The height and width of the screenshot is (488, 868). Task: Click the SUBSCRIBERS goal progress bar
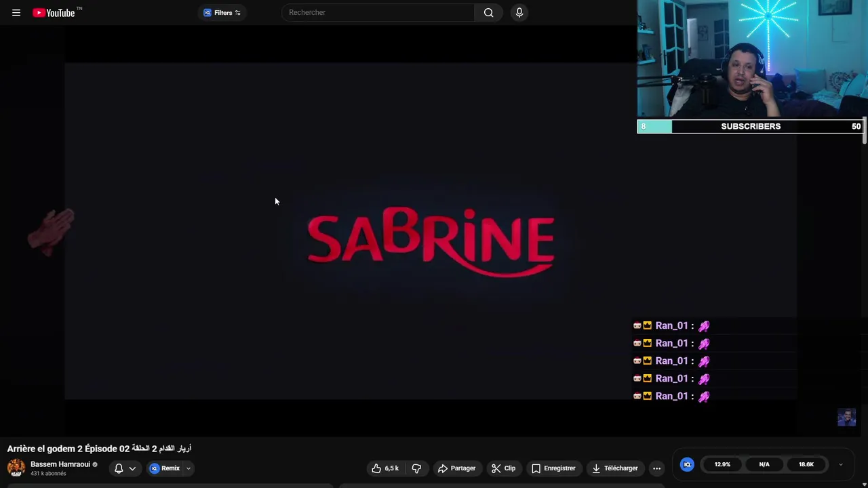click(x=750, y=126)
